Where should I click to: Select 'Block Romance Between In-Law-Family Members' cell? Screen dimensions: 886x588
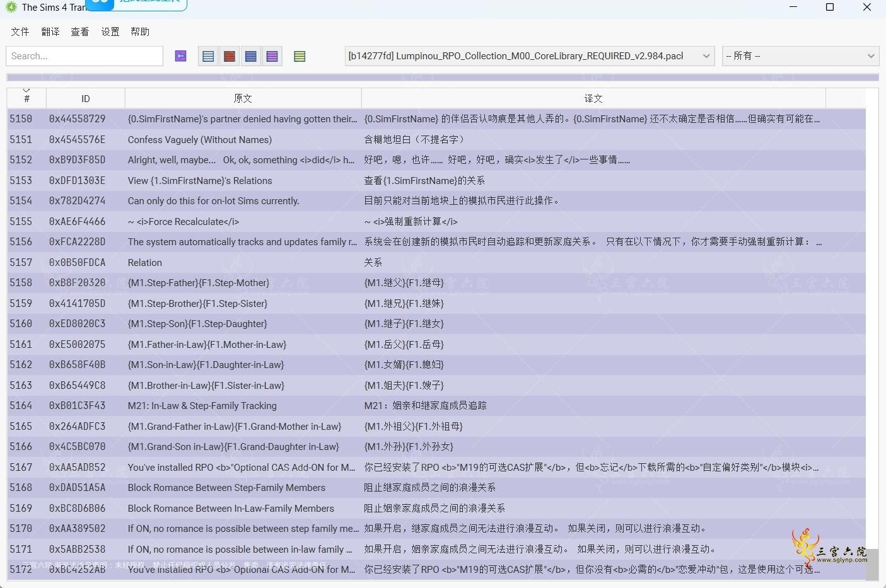click(x=231, y=508)
